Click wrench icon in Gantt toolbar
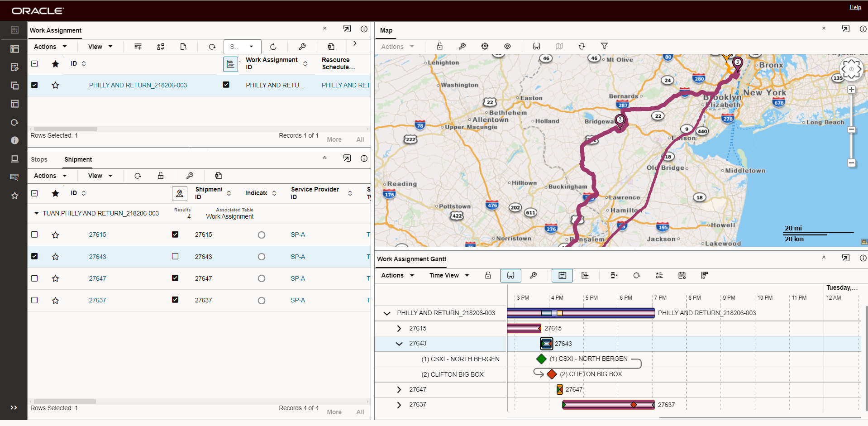This screenshot has width=868, height=426. (x=533, y=275)
